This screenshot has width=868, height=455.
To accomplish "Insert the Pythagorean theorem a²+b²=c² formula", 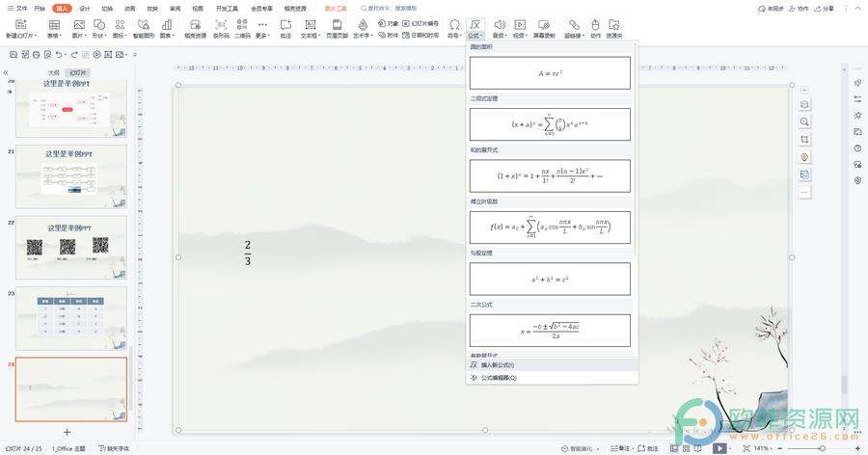I will (550, 280).
